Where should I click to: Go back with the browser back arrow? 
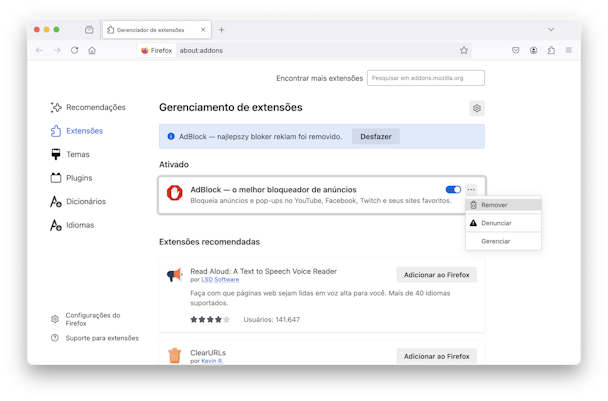39,50
